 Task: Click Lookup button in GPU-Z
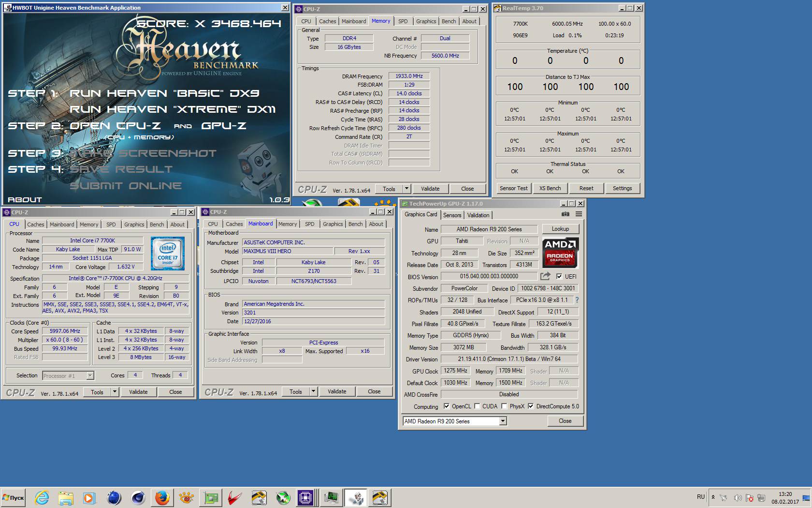[560, 229]
